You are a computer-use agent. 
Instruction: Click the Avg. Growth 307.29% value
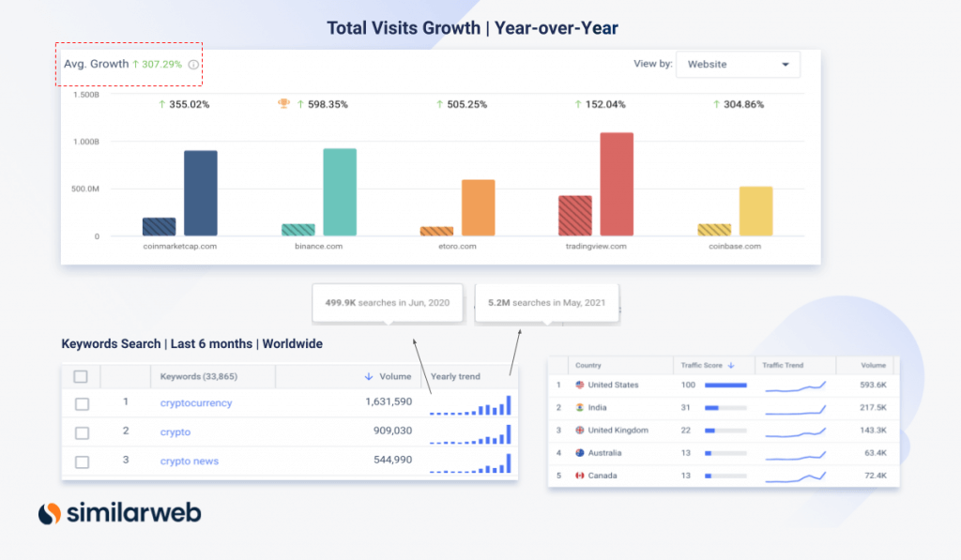tap(158, 65)
